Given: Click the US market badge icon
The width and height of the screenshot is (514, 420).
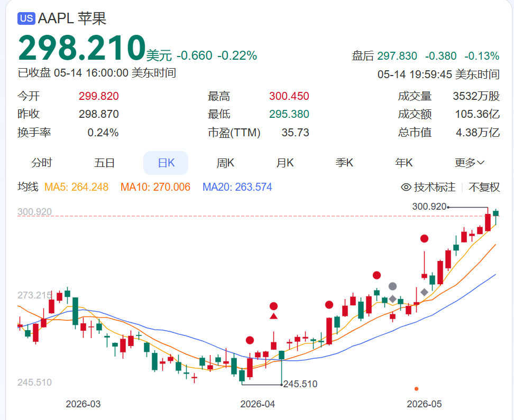Looking at the screenshot, I should [26, 18].
